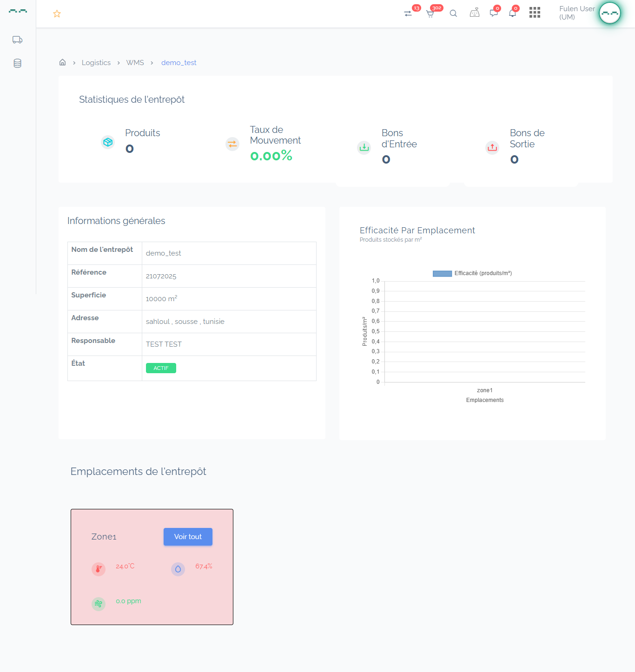Open Logistics breadcrumb link
This screenshot has height=672, width=635.
click(x=96, y=63)
